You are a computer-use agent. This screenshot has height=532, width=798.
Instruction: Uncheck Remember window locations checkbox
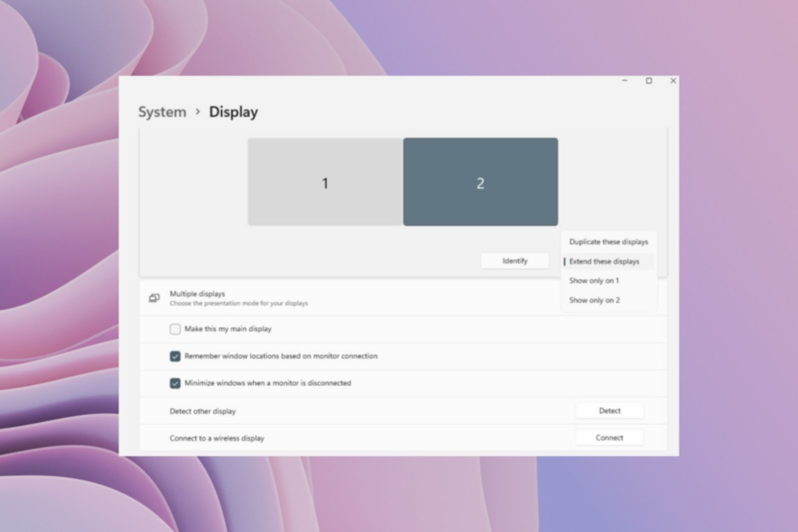(175, 356)
